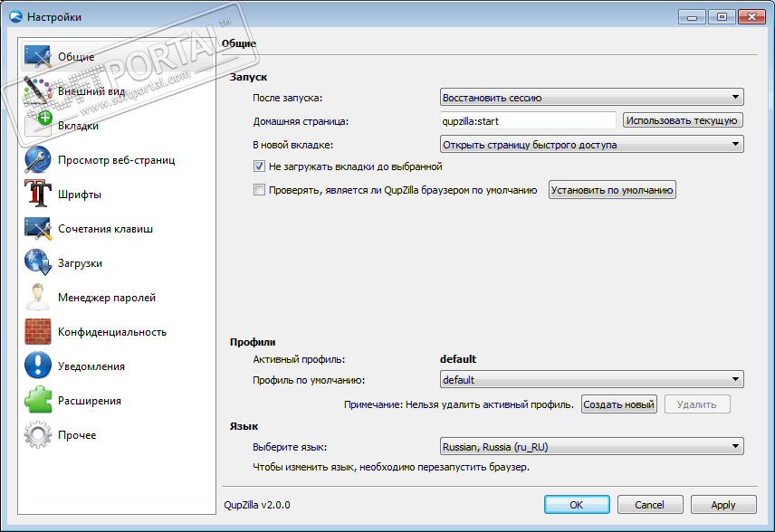The width and height of the screenshot is (775, 532).
Task: Click the Прочее gear icon
Action: pos(38,434)
